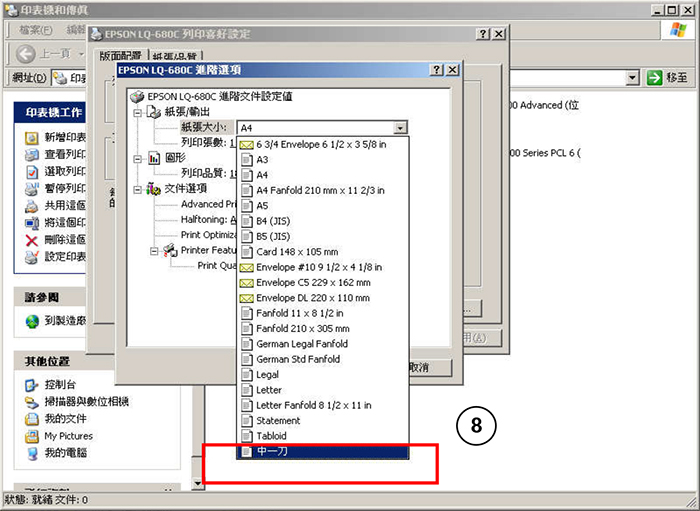Select Advanced Printing Features item
700x511 pixels.
pos(208,204)
